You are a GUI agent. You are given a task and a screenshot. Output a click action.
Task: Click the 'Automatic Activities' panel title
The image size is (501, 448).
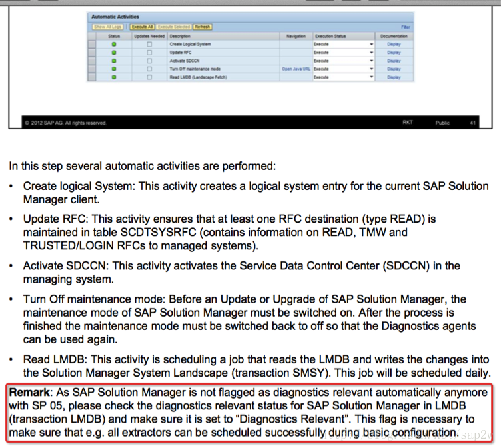pos(115,17)
